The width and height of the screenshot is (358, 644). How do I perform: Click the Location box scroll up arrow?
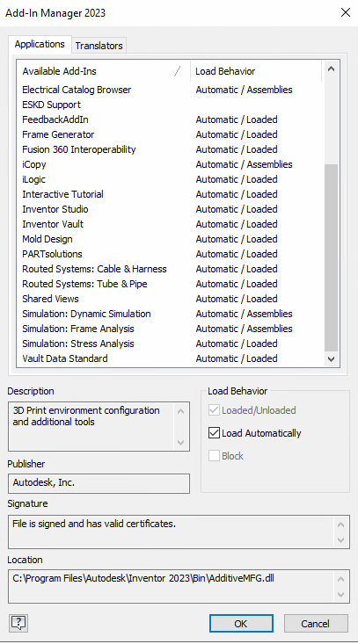point(340,579)
